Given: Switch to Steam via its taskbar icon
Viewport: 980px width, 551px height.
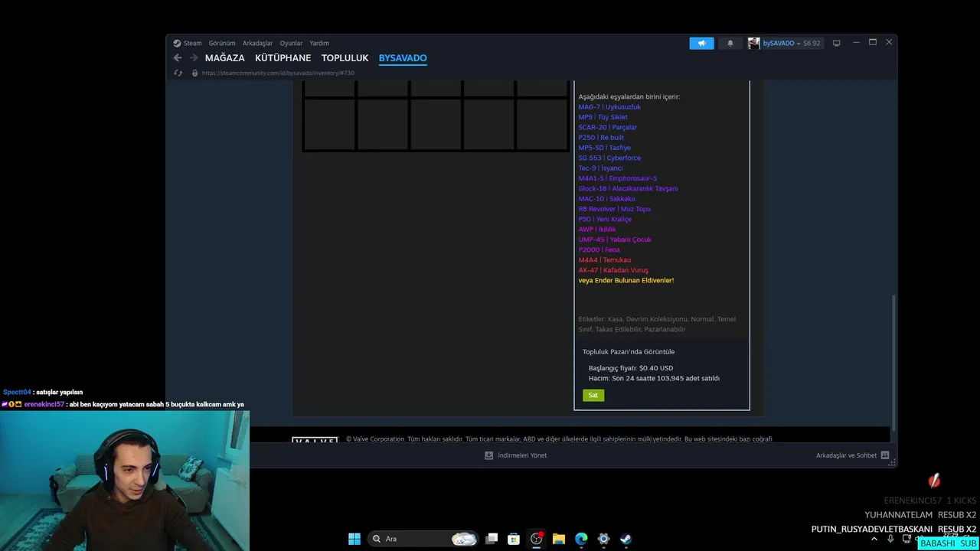Looking at the screenshot, I should tap(626, 539).
